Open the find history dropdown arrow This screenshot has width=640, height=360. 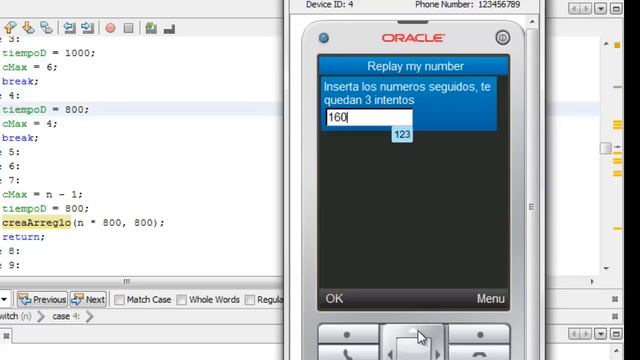click(4, 300)
